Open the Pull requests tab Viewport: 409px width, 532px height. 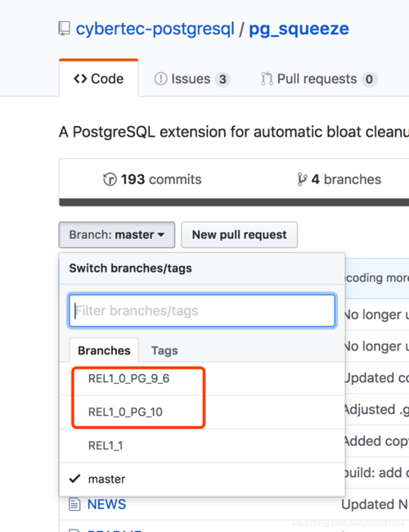click(318, 79)
